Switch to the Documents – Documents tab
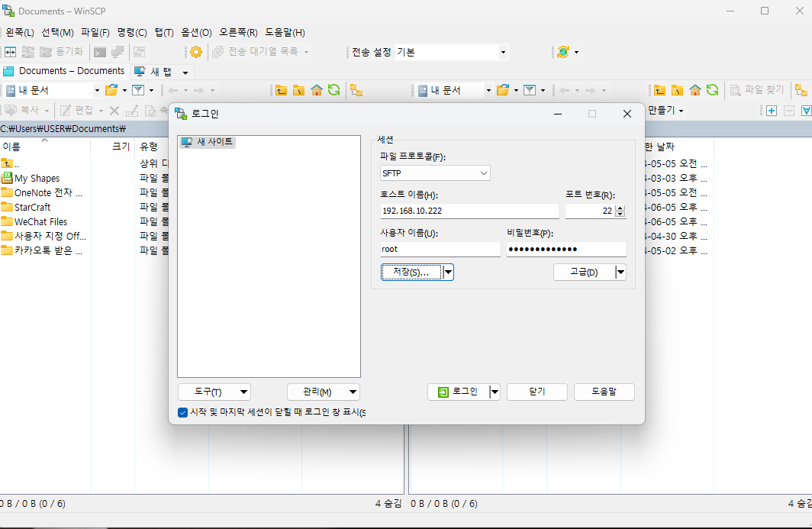Image resolution: width=812 pixels, height=529 pixels. 64,71
